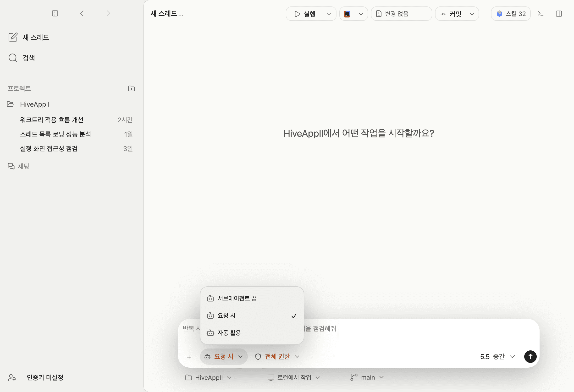Open search via the magnifier icon

click(13, 58)
